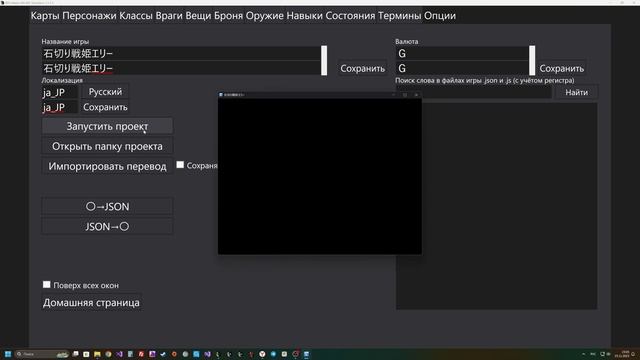Click the game title field scrollbar
The height and width of the screenshot is (360, 640).
coord(324,60)
